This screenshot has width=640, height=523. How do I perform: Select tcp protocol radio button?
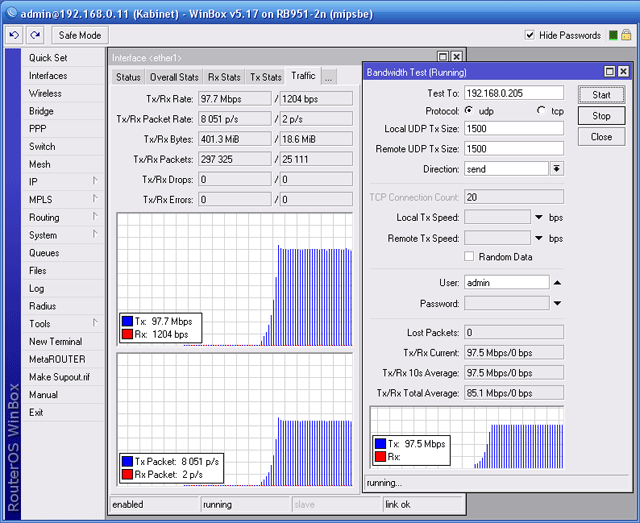tap(541, 110)
